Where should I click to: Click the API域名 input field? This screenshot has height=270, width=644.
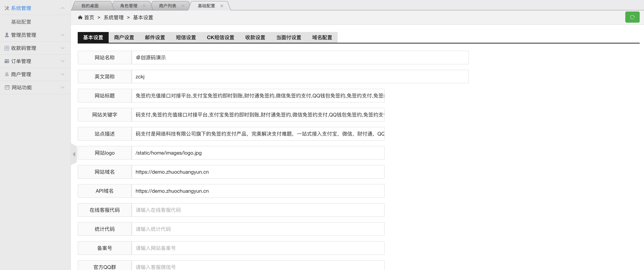258,191
